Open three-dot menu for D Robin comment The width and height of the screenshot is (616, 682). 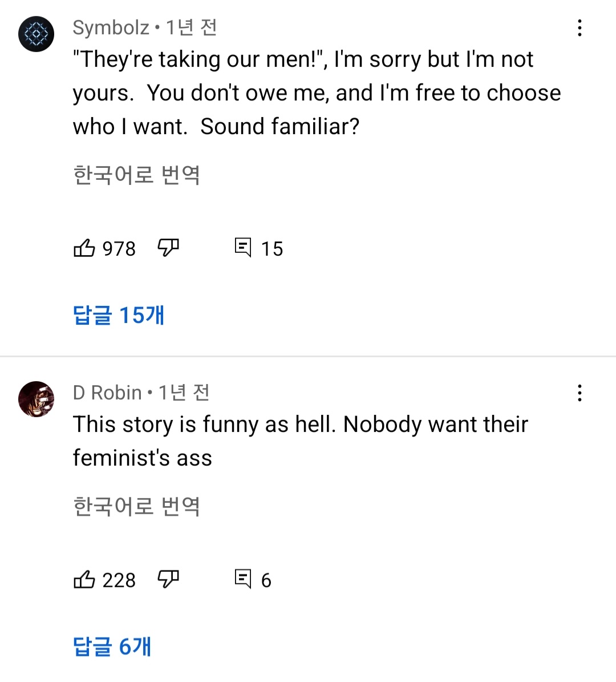[579, 393]
